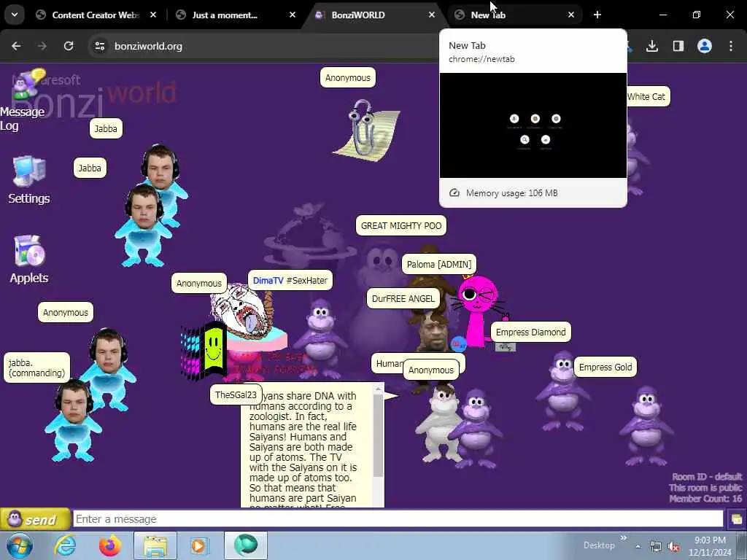
Task: Click the Enter a message field
Action: [x=398, y=519]
